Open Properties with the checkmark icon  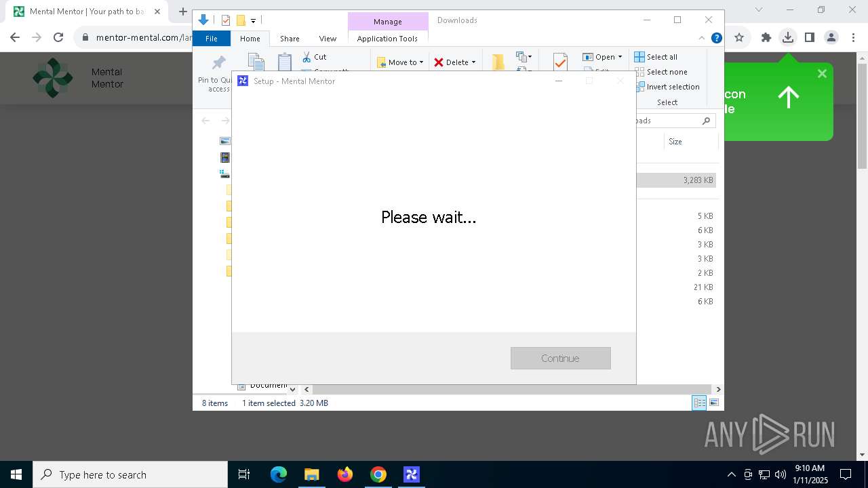560,62
